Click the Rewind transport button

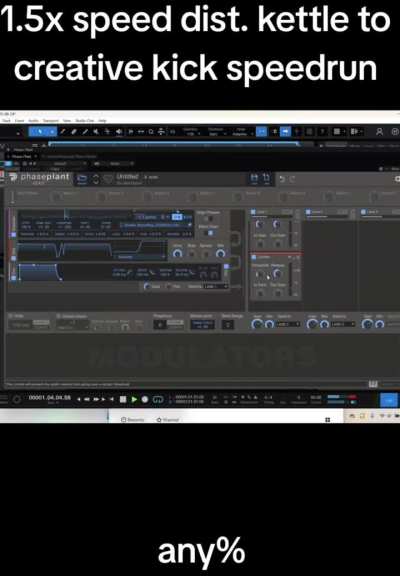[x=87, y=399]
